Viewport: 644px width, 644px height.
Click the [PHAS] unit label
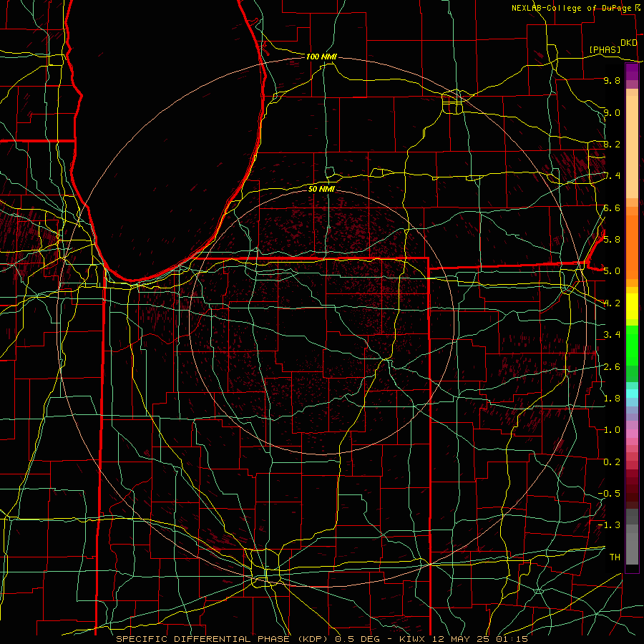pos(605,49)
